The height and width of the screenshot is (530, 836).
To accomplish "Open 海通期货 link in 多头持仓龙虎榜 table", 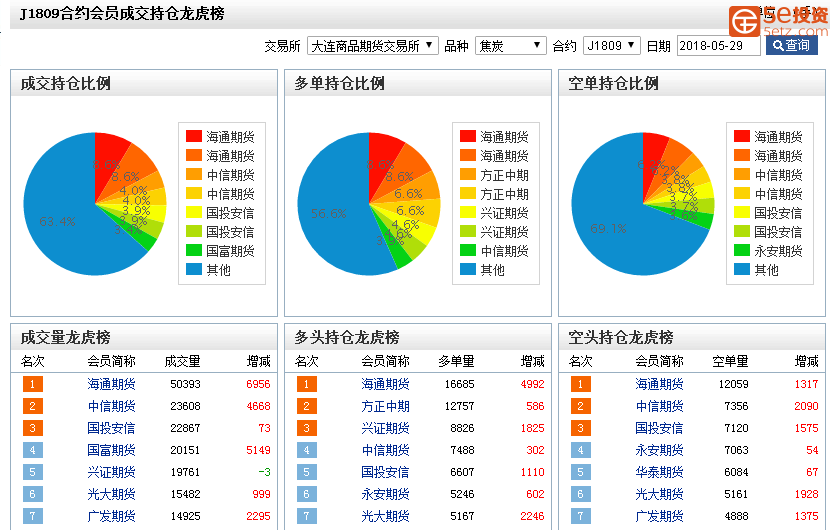I will [x=385, y=384].
